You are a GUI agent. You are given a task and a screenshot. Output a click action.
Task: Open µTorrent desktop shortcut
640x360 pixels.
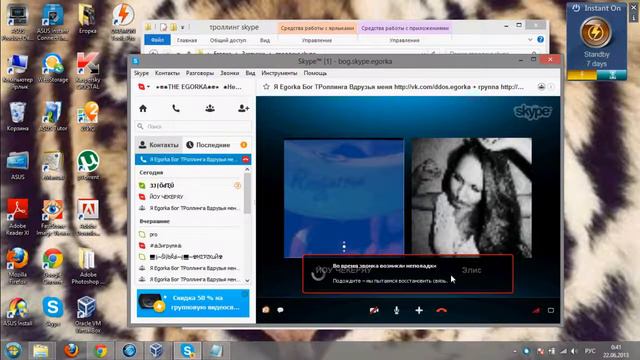pos(88,165)
